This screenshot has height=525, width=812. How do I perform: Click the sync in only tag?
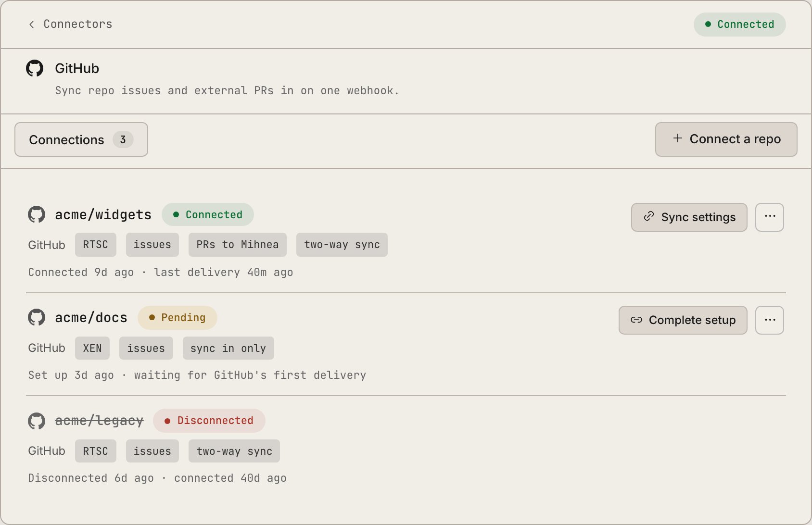tap(228, 348)
